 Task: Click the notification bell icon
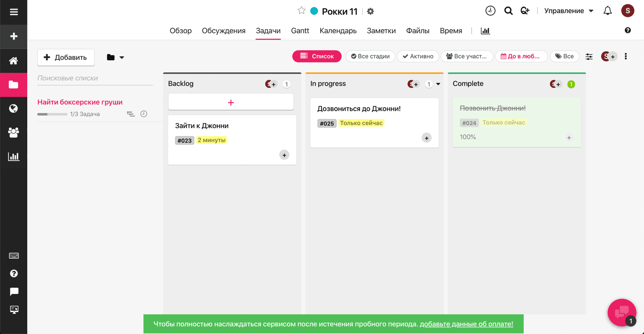pyautogui.click(x=607, y=11)
